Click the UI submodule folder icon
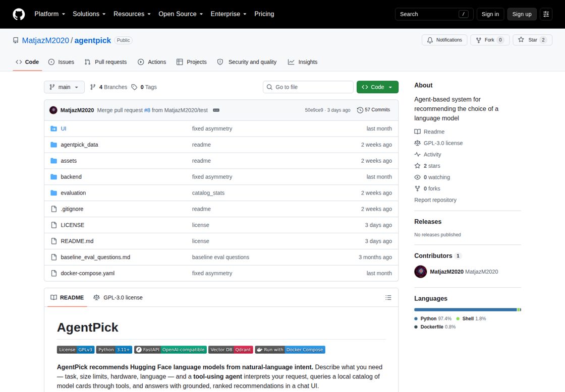 point(53,128)
